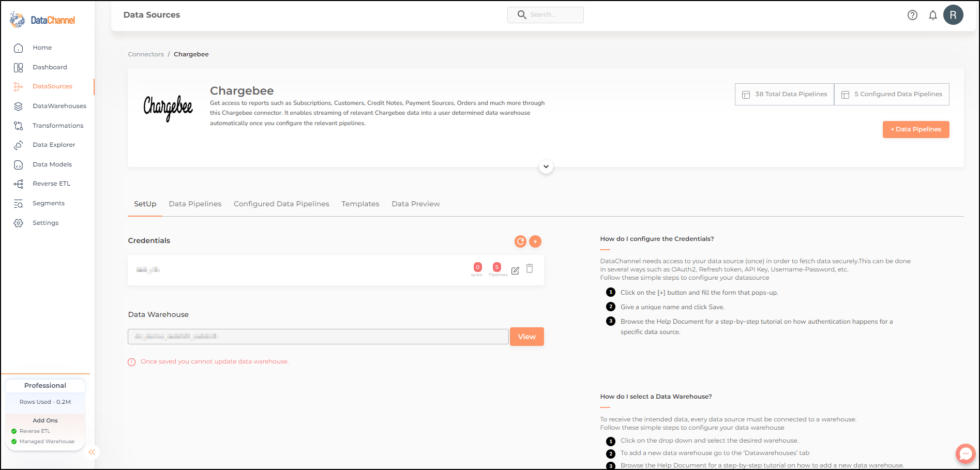980x470 pixels.
Task: Open the Transformations sidebar icon
Action: pyautogui.click(x=19, y=126)
